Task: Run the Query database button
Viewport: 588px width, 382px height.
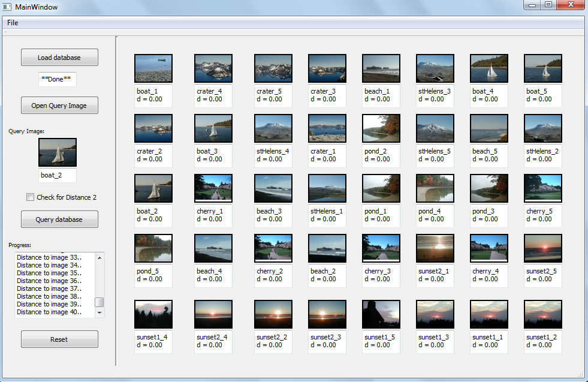Action: [59, 219]
